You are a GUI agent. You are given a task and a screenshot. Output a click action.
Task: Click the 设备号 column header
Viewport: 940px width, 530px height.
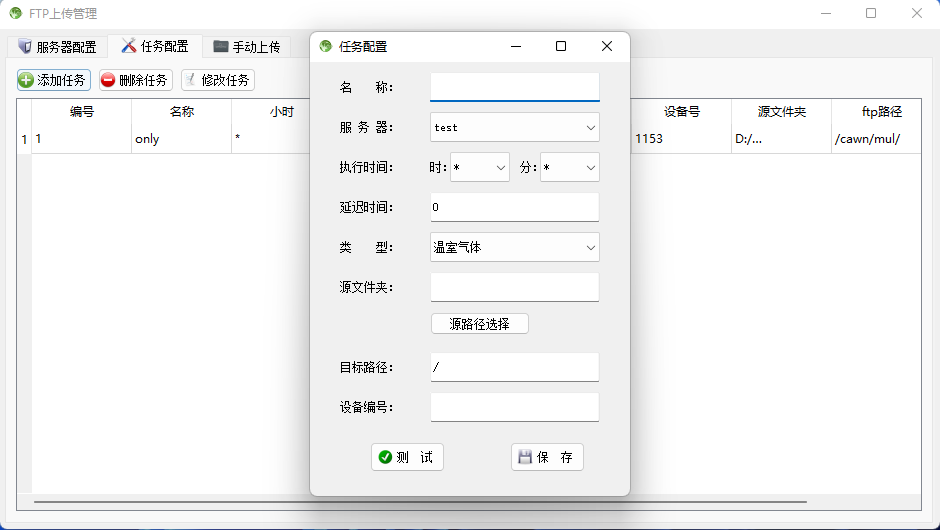click(x=682, y=112)
